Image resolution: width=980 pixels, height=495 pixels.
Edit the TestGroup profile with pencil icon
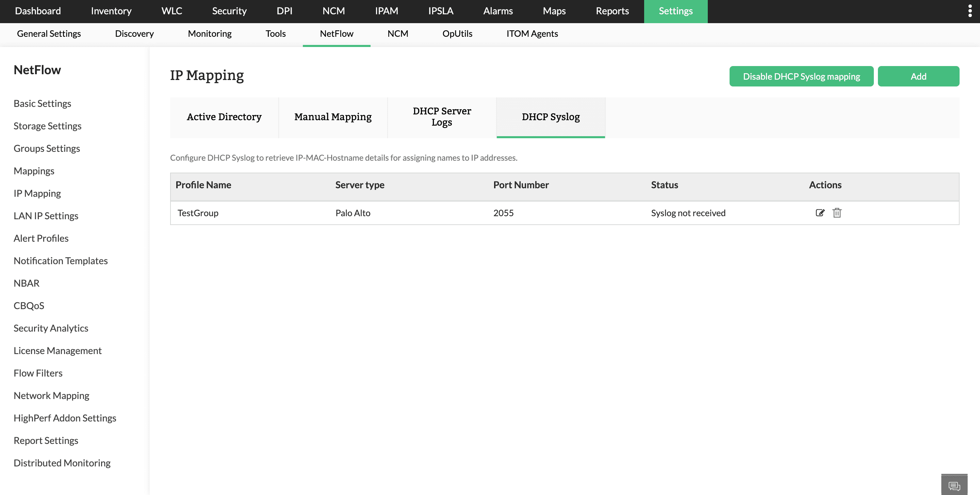click(x=820, y=213)
